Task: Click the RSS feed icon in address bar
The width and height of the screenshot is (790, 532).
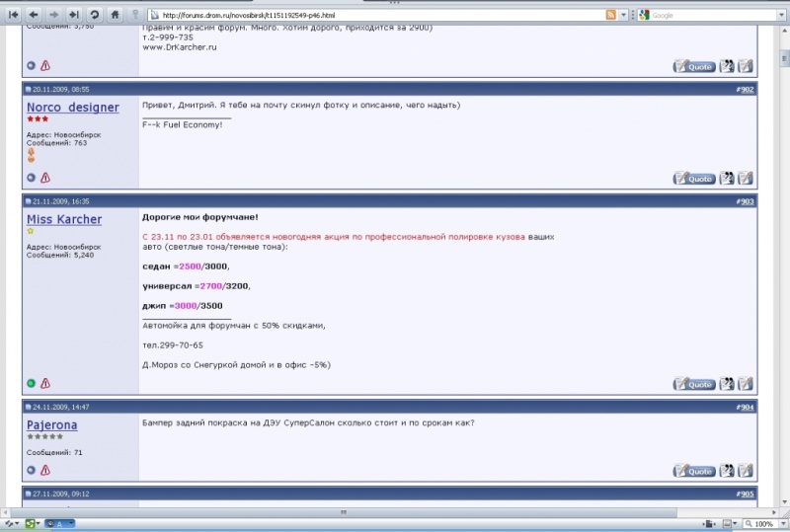Action: (x=611, y=15)
